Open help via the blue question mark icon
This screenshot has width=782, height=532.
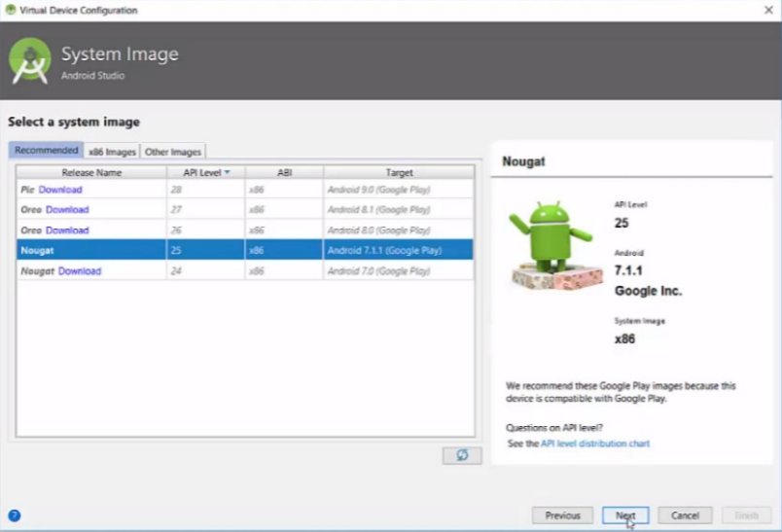[x=15, y=515]
